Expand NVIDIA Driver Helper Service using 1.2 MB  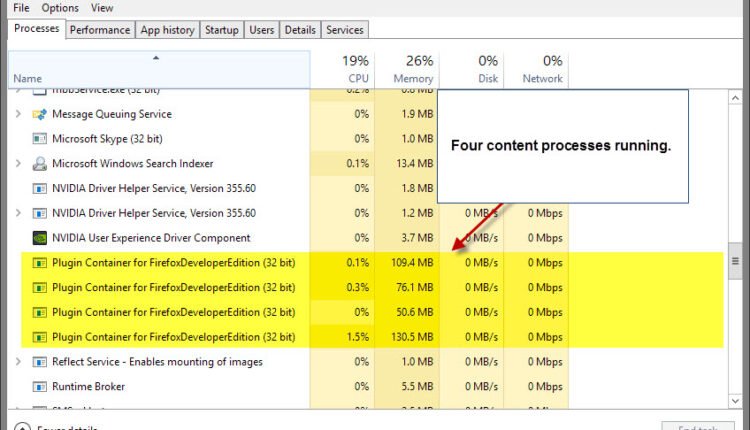[18, 213]
